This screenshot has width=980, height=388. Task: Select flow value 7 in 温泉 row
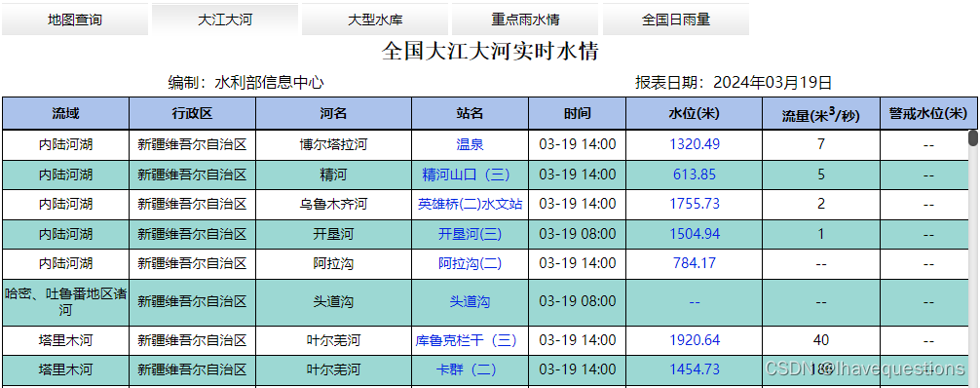tap(821, 144)
